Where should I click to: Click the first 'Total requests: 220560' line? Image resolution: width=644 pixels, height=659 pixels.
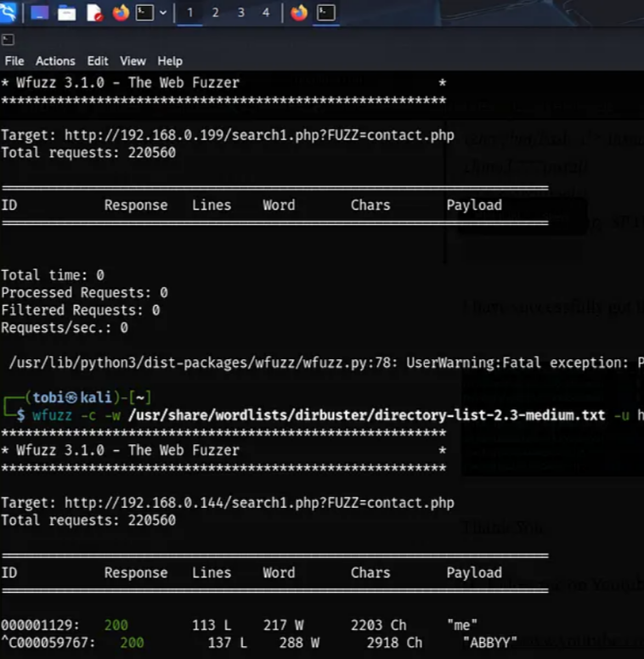[88, 153]
